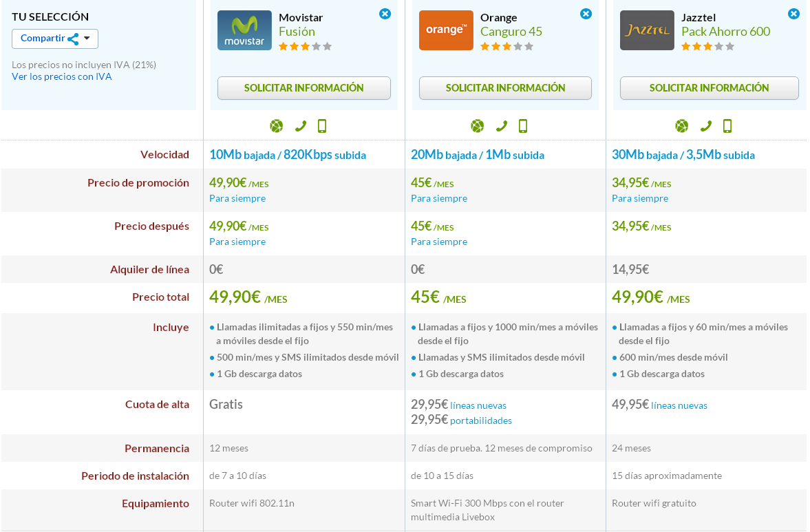This screenshot has width=810, height=532.
Task: Open the Compartir share dropdown
Action: 55,39
